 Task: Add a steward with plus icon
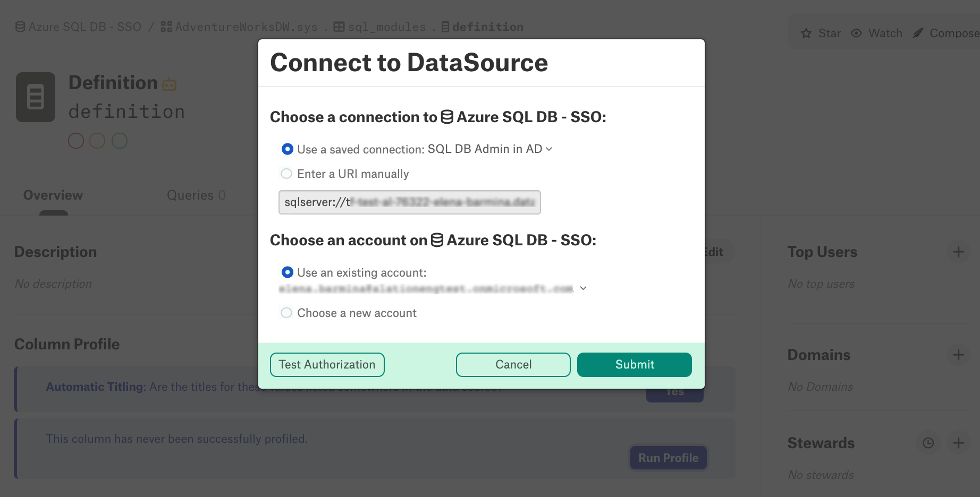pyautogui.click(x=958, y=443)
